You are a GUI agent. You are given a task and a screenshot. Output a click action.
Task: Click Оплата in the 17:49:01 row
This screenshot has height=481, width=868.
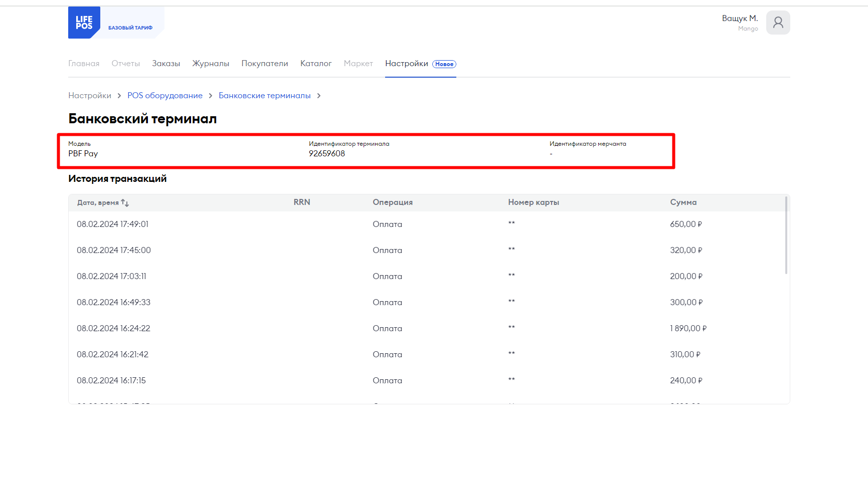[387, 224]
